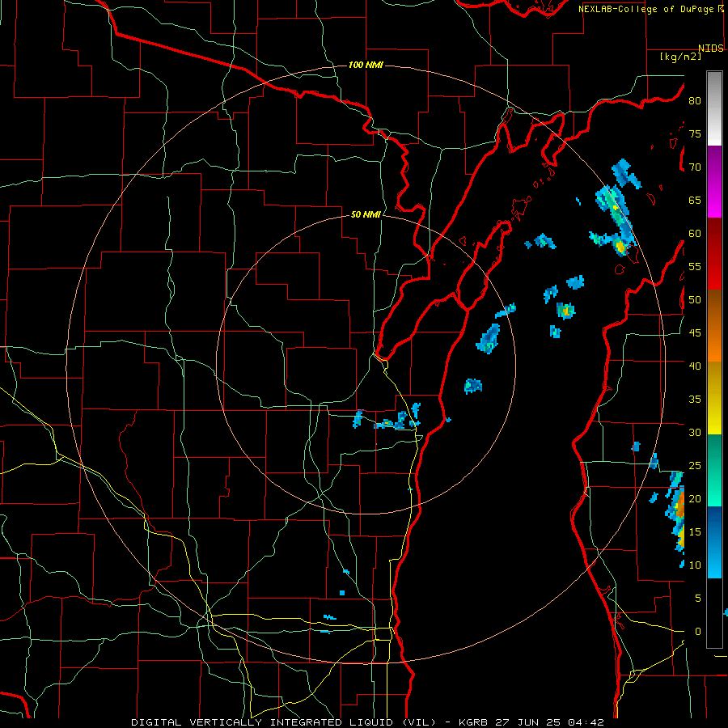
Task: Click the 45 value on the color scale
Action: tap(695, 332)
